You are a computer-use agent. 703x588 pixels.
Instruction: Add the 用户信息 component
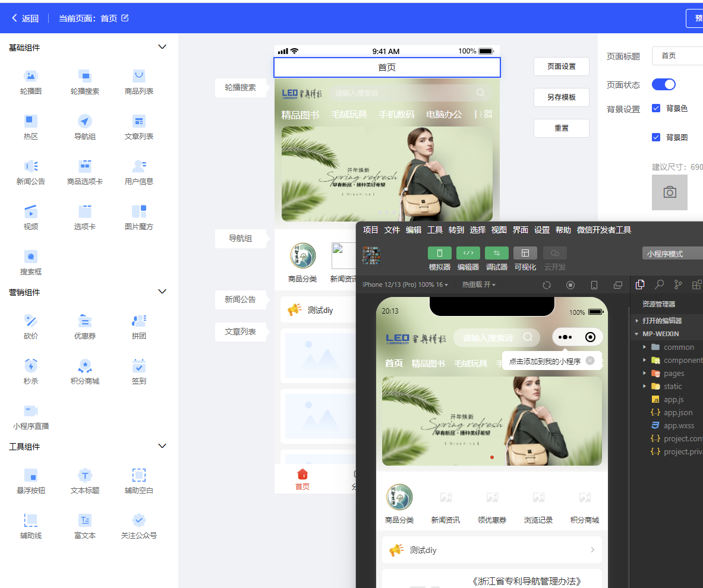click(139, 173)
